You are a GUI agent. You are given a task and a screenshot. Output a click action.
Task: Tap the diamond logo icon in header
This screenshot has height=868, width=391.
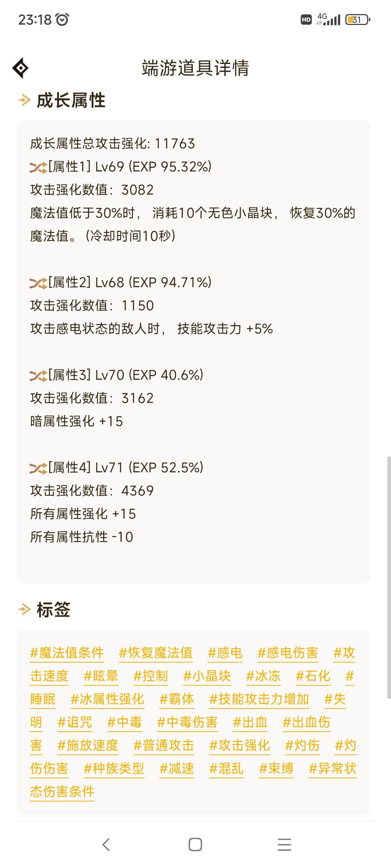[20, 68]
